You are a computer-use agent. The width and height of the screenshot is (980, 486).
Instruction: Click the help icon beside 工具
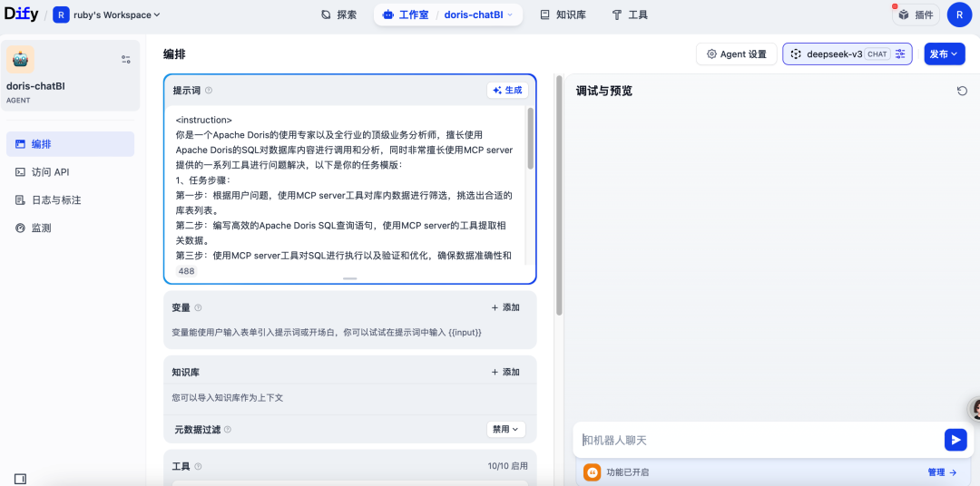tap(198, 467)
